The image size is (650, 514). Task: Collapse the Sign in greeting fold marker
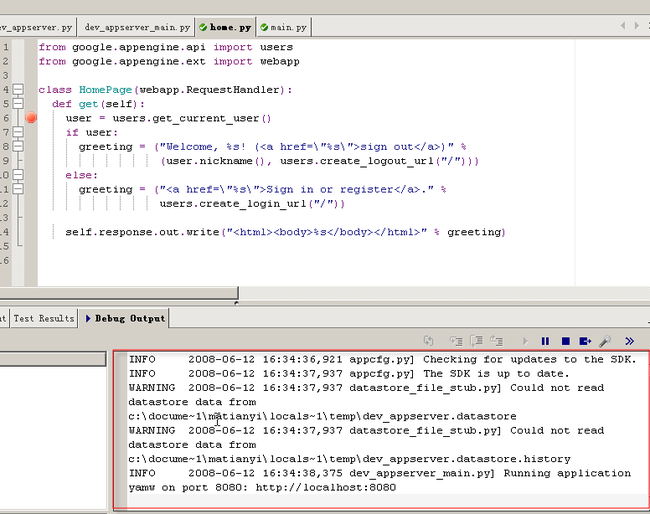coord(18,189)
